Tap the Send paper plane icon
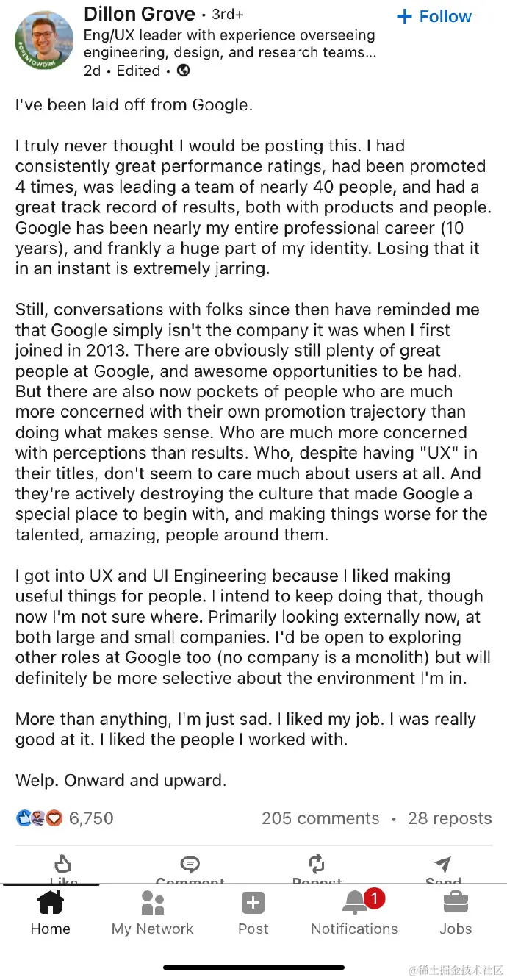 (442, 865)
